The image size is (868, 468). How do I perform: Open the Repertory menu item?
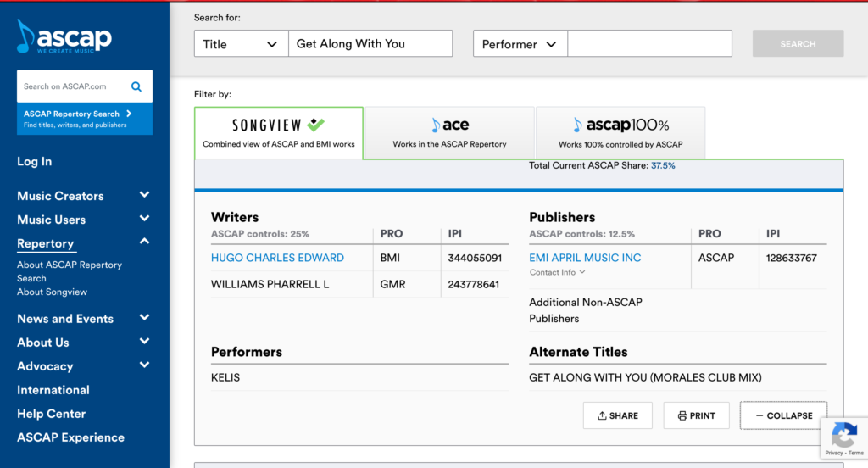click(46, 243)
